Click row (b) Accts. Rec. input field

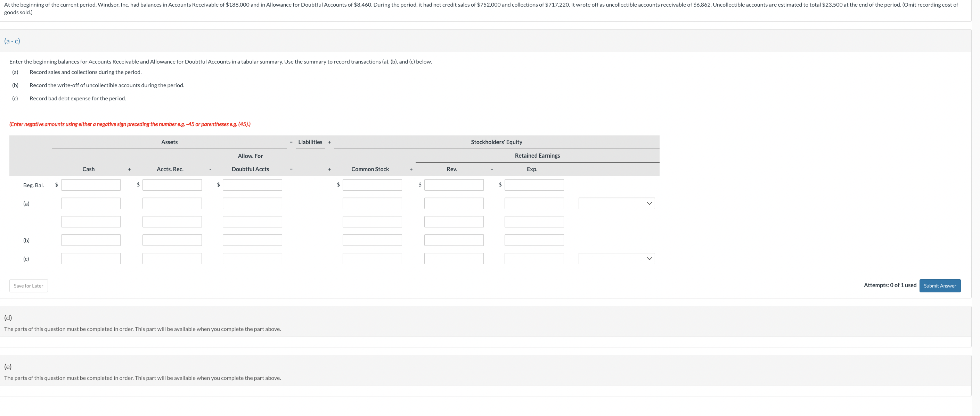point(172,240)
